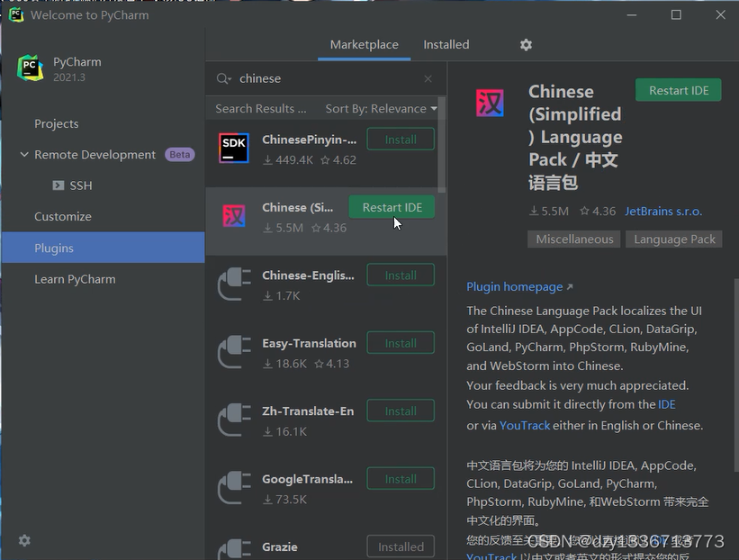
Task: Click the 449.4K downloads of ChinesePinyin
Action: pos(288,159)
